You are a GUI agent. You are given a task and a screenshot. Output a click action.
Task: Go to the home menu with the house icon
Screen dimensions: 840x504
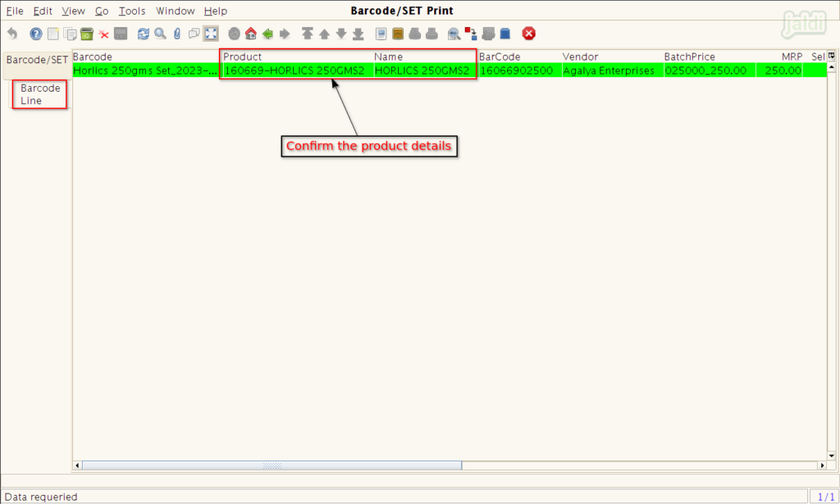pos(251,34)
